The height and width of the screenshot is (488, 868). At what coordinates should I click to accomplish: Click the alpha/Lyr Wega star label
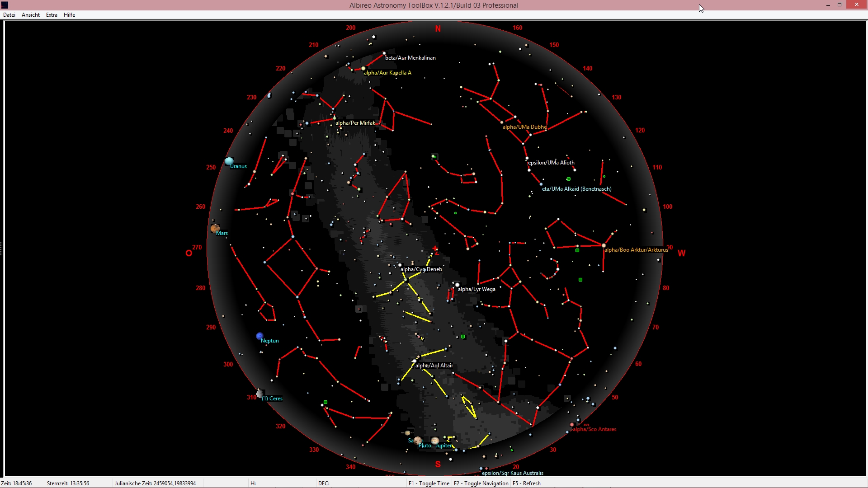[x=476, y=289]
